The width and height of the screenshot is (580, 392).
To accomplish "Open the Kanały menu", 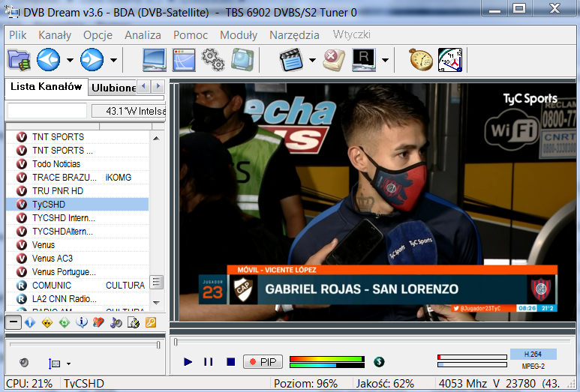I will (55, 35).
